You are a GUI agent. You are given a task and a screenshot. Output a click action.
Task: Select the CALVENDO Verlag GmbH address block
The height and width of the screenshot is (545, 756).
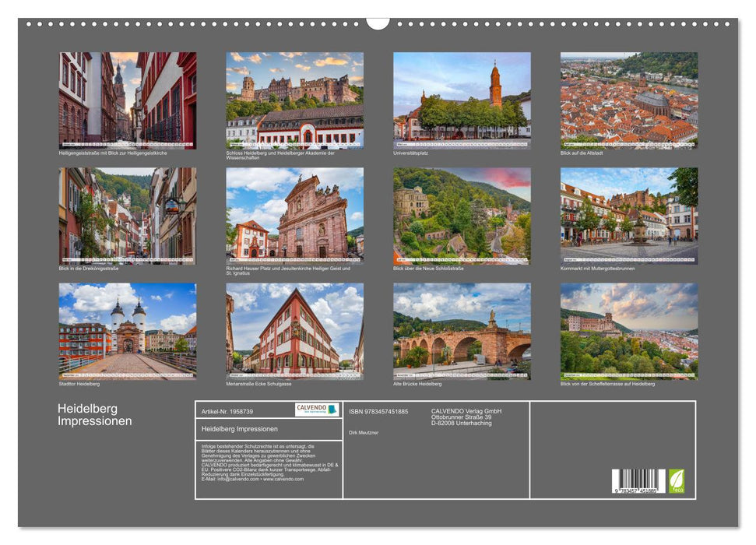(x=467, y=416)
